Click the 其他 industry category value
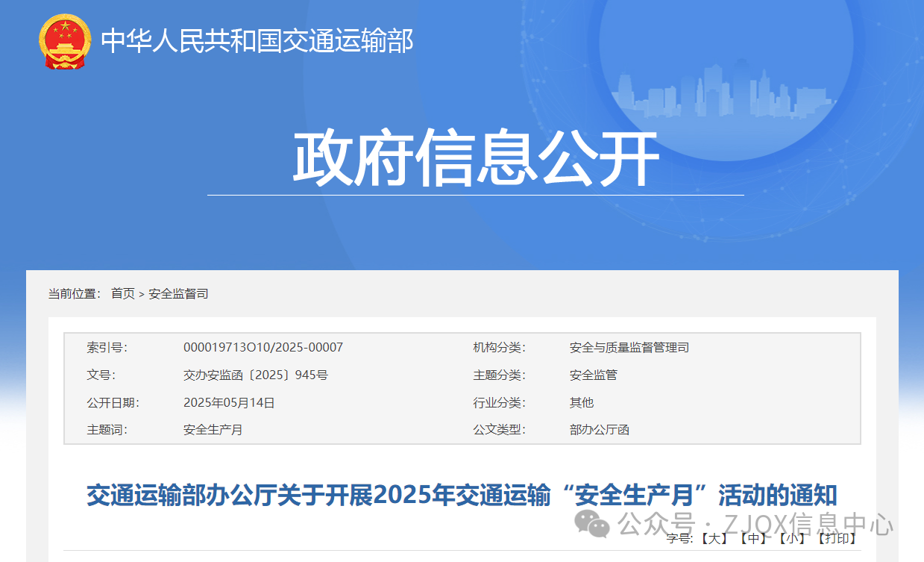 click(581, 403)
